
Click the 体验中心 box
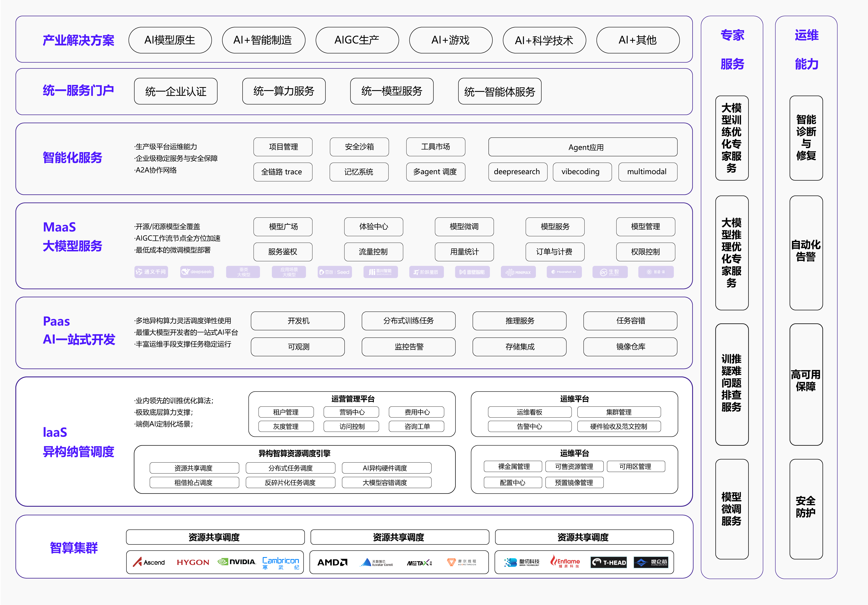pos(374,227)
